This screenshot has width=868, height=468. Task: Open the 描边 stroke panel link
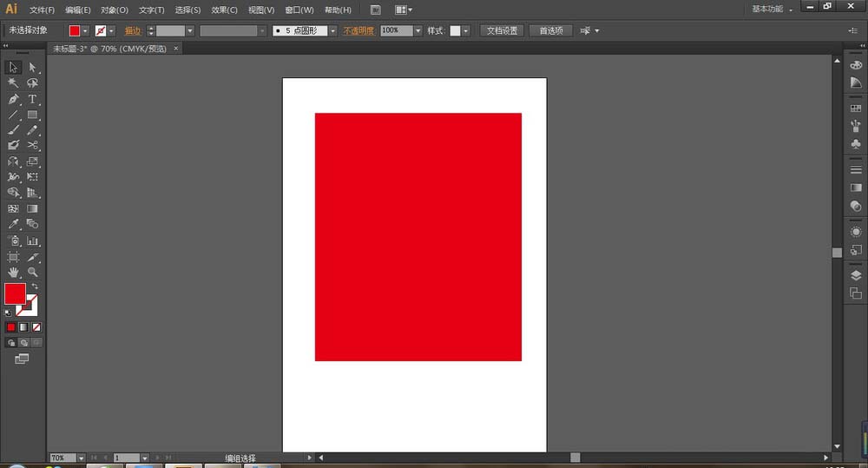click(133, 31)
